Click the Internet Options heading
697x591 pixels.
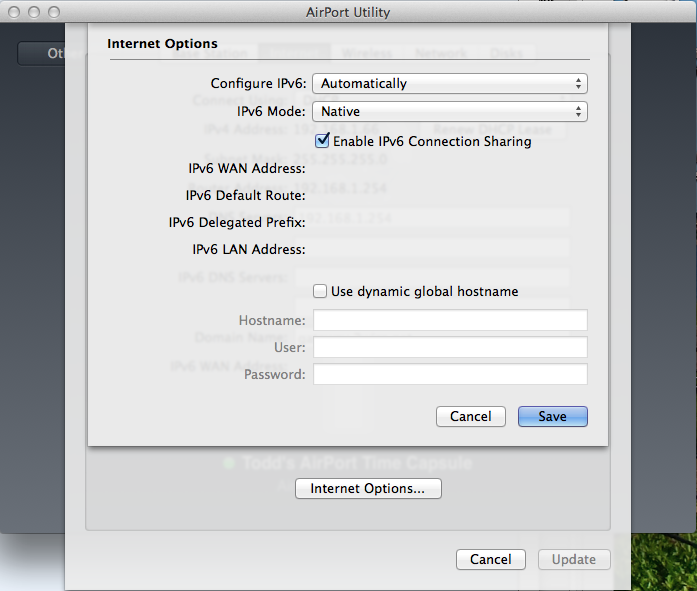(162, 44)
